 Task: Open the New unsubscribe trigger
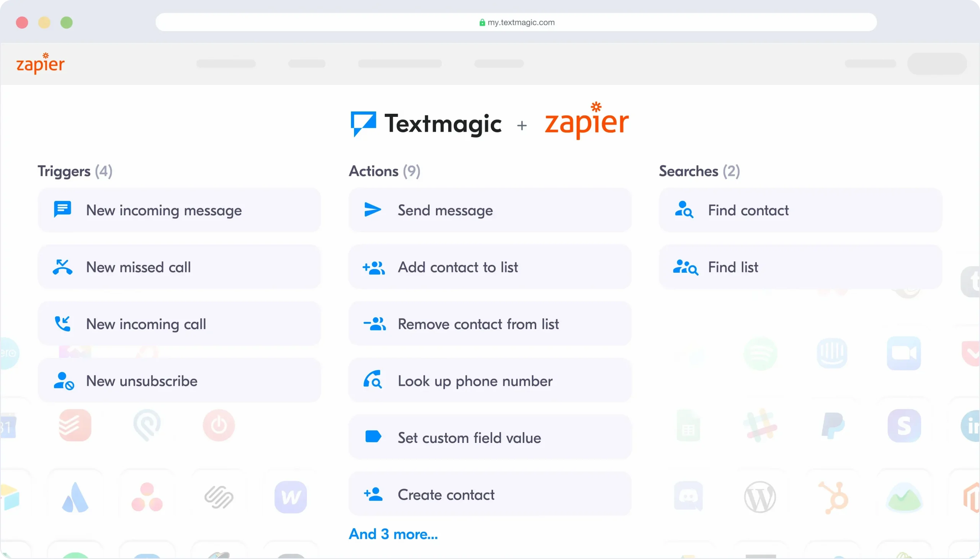179,380
